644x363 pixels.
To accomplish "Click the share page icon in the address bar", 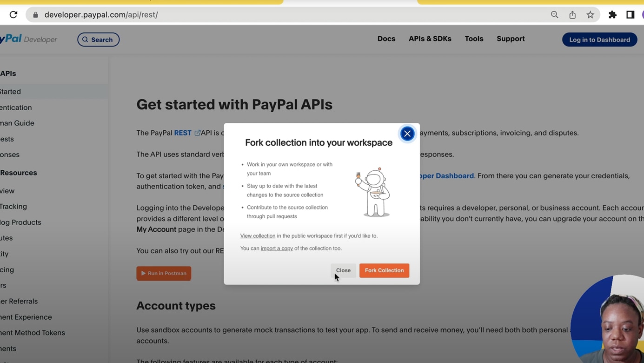I will click(572, 14).
